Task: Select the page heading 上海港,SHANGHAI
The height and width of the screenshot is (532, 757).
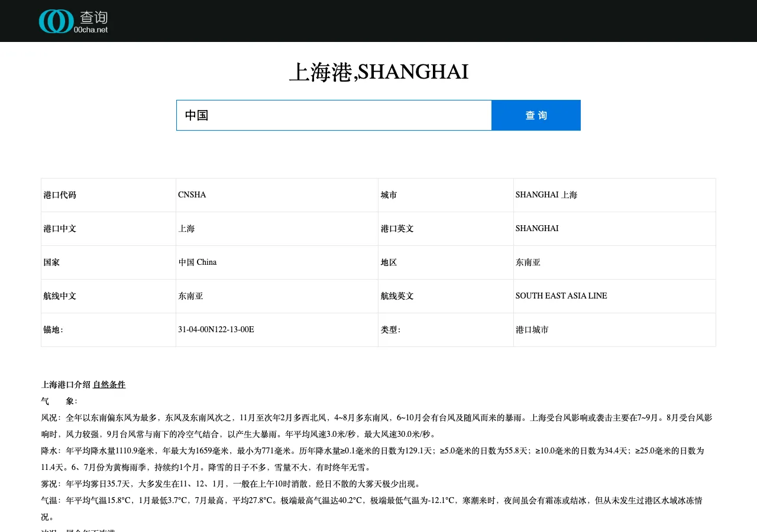Action: (x=378, y=72)
